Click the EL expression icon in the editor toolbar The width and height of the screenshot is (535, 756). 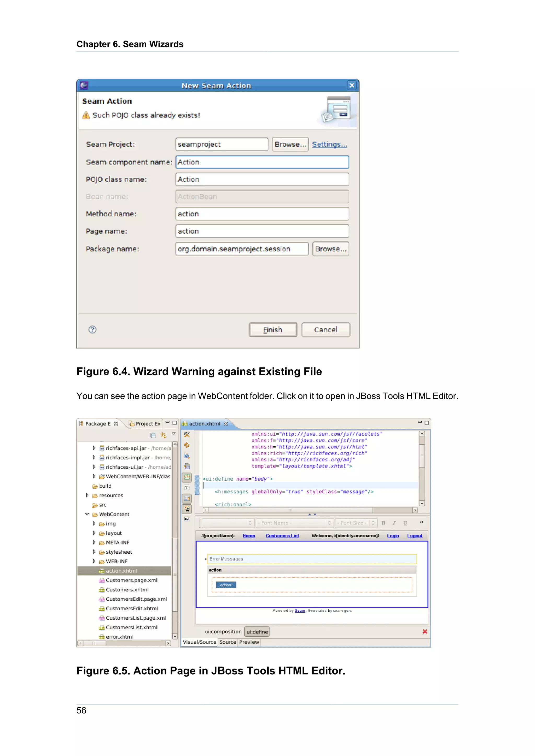(187, 519)
